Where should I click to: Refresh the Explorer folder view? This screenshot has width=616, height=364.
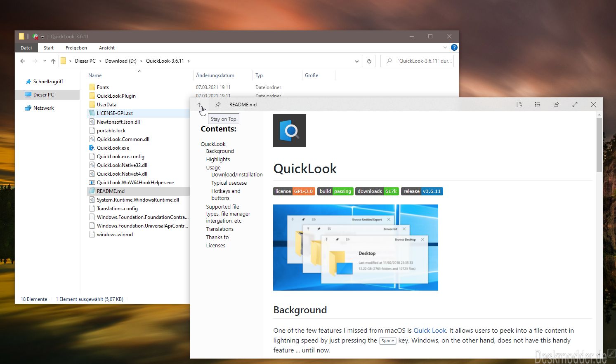pos(369,61)
